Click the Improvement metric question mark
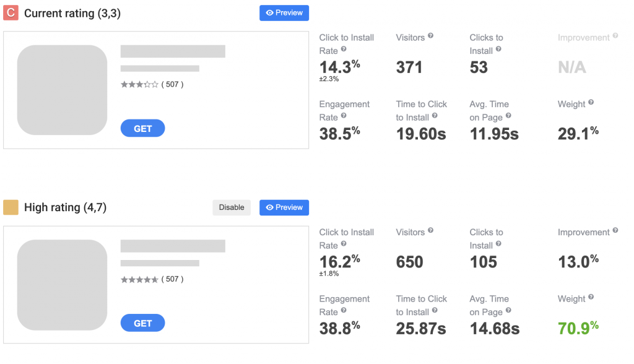 click(x=616, y=37)
